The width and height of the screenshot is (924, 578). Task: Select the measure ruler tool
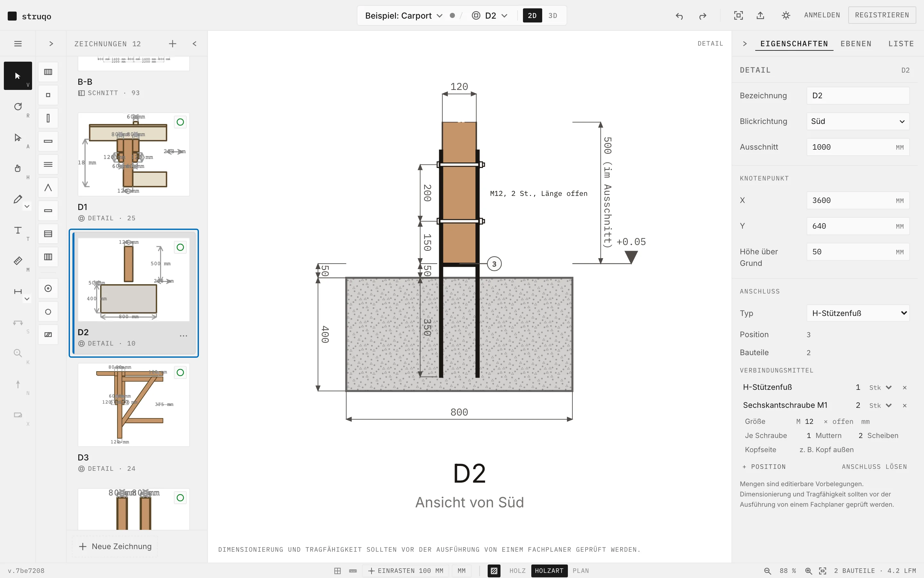point(18,261)
